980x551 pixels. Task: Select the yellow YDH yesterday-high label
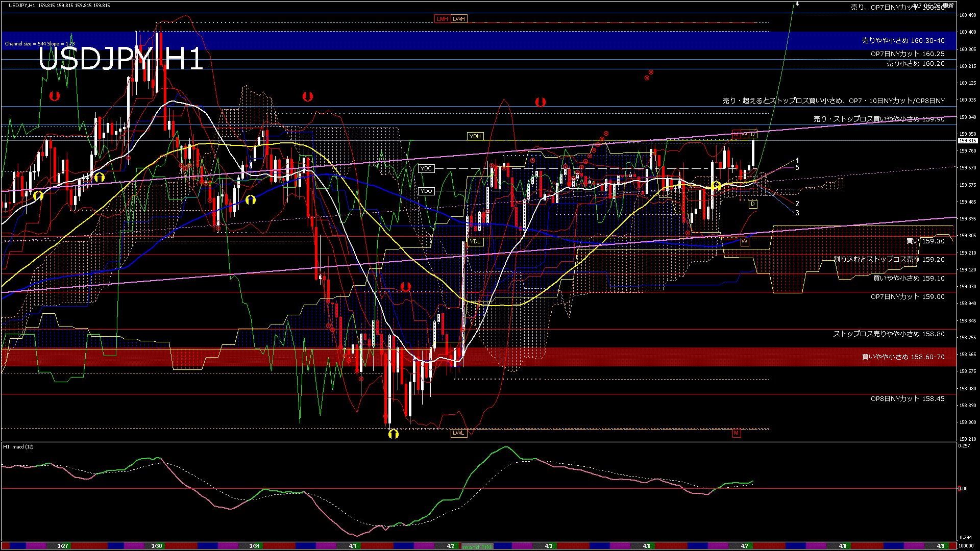[x=476, y=136]
